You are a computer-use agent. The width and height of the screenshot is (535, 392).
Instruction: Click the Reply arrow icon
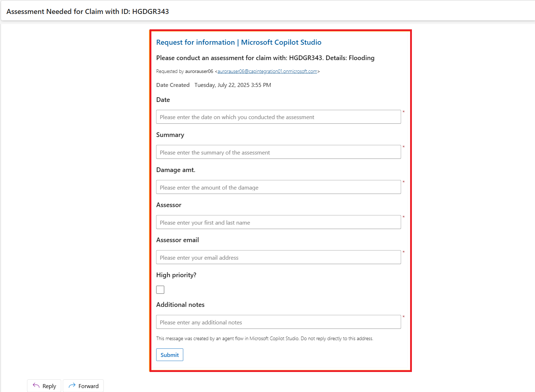(35, 386)
